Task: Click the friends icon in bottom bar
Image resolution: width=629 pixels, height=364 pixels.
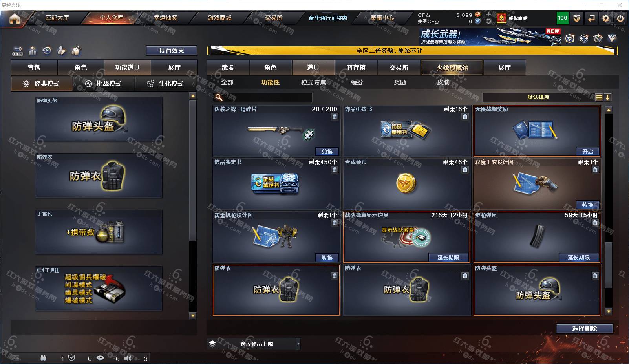Action: pos(43,358)
